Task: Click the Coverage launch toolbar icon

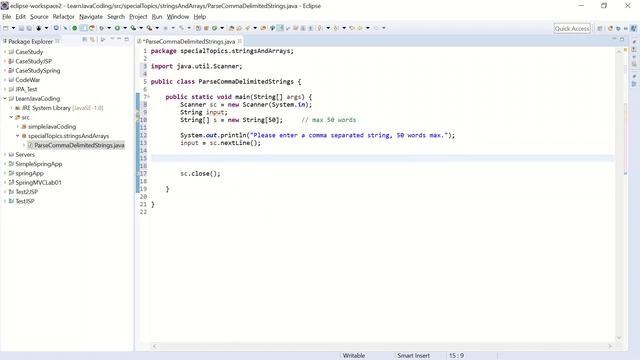Action: coord(133,28)
